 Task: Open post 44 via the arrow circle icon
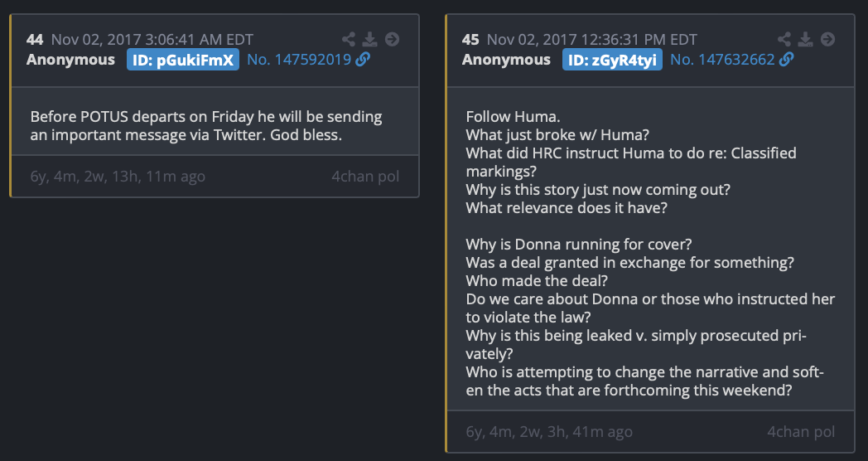[392, 39]
